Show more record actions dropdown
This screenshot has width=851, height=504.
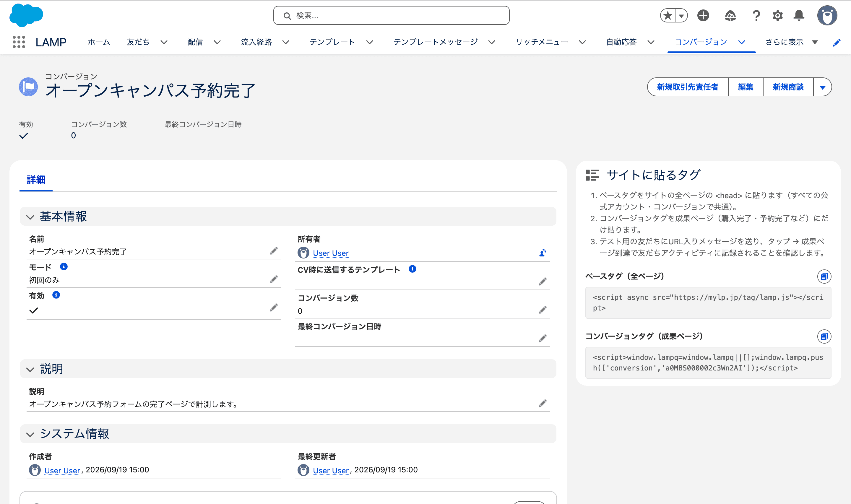click(x=822, y=87)
